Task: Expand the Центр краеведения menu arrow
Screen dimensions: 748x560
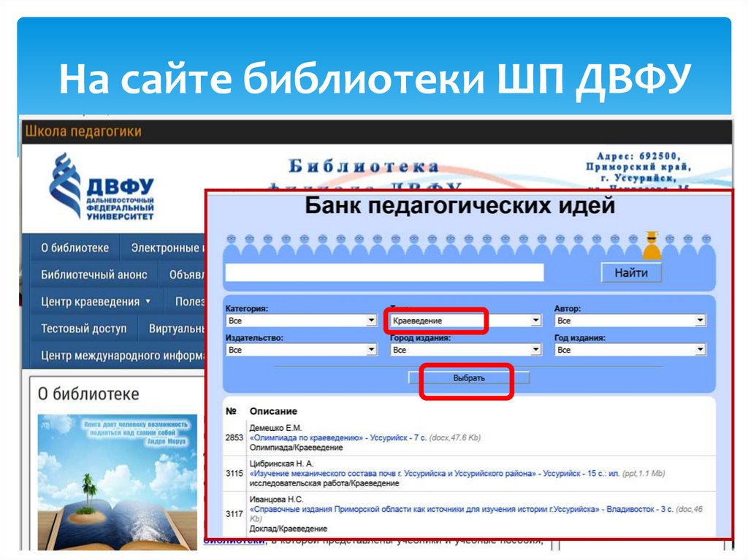Action: 148,302
